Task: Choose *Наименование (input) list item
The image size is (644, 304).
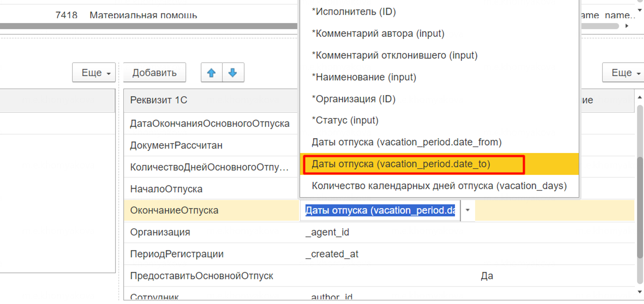Action: [x=364, y=77]
